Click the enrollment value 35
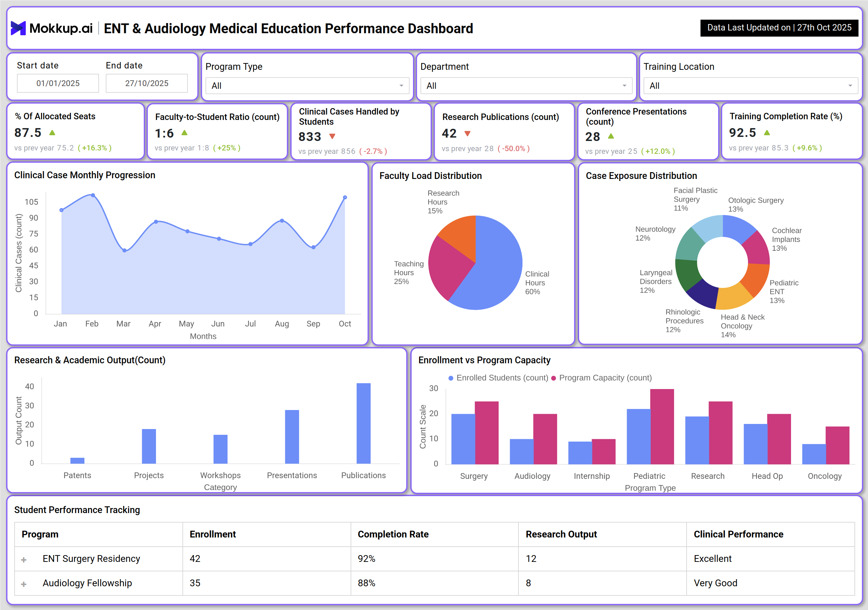This screenshot has width=868, height=610. [x=195, y=583]
